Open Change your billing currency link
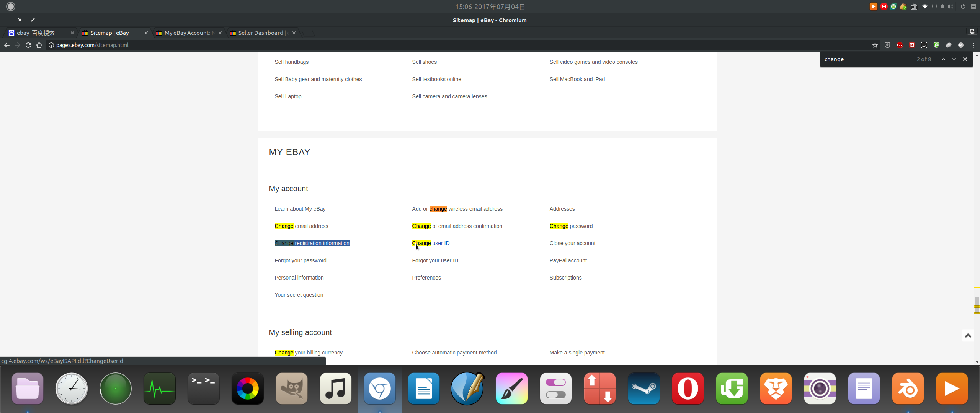Viewport: 980px width, 413px height. (x=309, y=353)
